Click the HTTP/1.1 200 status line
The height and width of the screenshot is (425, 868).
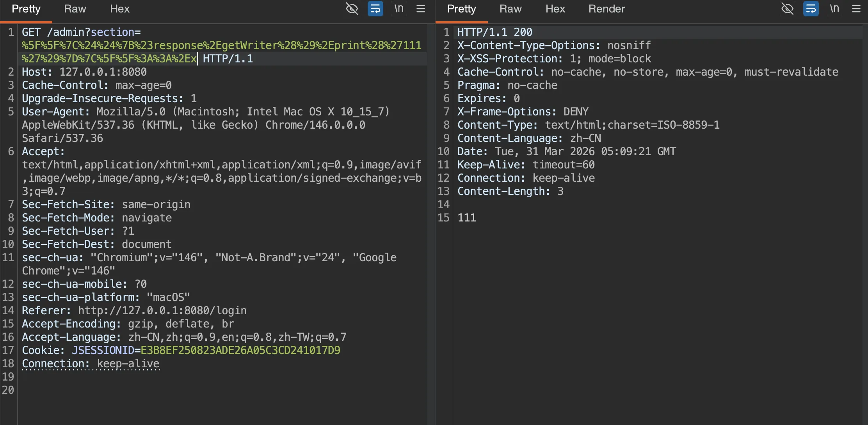click(x=494, y=32)
